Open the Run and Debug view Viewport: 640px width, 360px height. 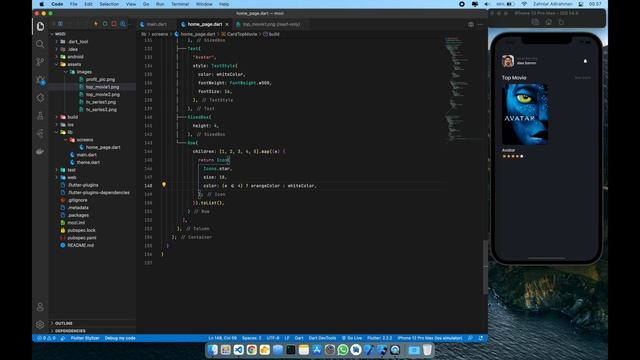click(x=40, y=80)
